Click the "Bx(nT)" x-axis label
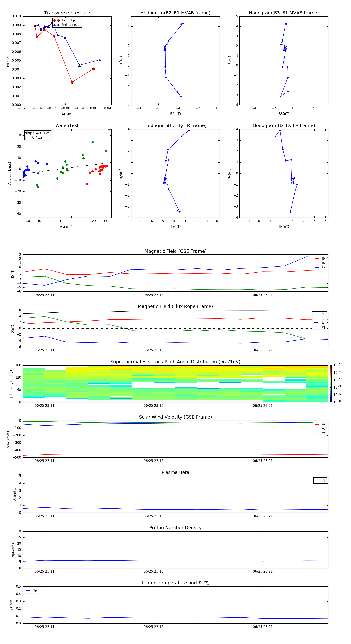Viewport: 351px width, 644px height. tap(284, 227)
